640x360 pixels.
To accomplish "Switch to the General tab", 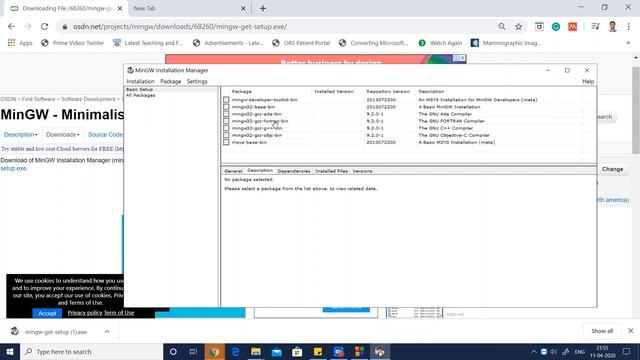I will coord(233,171).
